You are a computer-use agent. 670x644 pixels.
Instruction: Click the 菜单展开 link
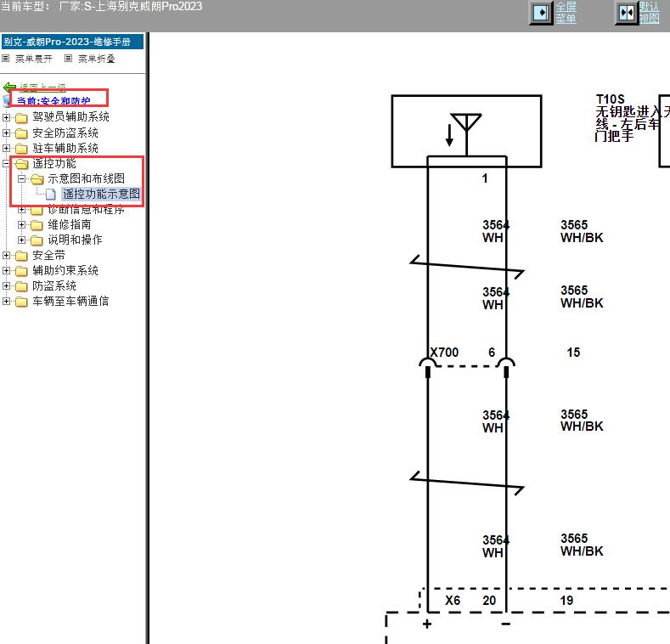pyautogui.click(x=34, y=59)
